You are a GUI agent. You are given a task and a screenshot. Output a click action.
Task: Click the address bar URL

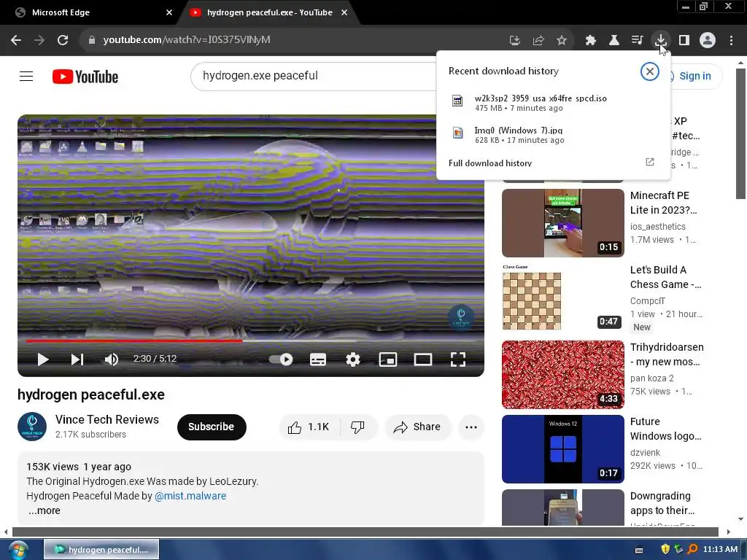coord(187,40)
